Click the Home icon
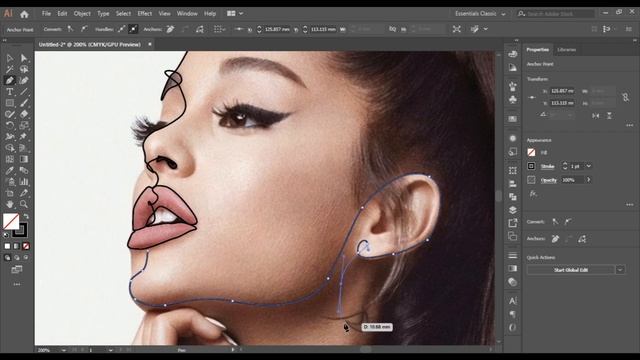 pos(24,14)
